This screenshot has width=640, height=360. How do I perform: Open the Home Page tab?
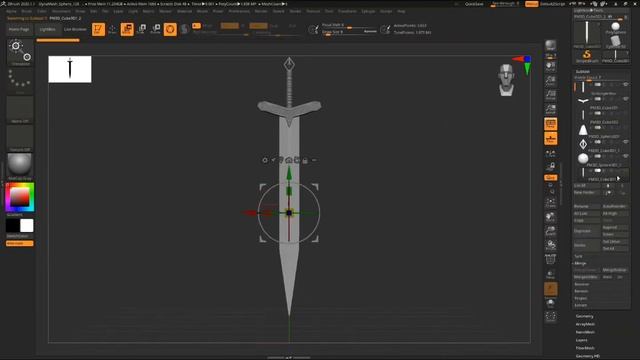(x=19, y=29)
